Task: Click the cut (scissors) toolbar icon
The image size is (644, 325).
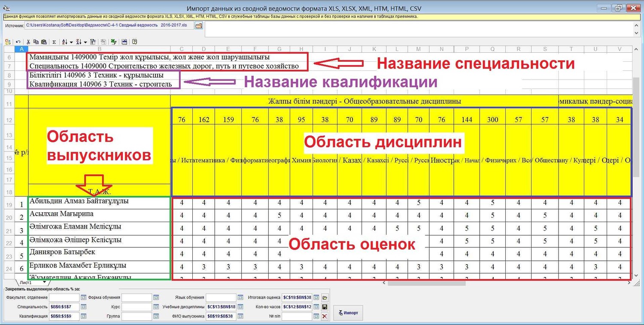Action: tap(28, 42)
